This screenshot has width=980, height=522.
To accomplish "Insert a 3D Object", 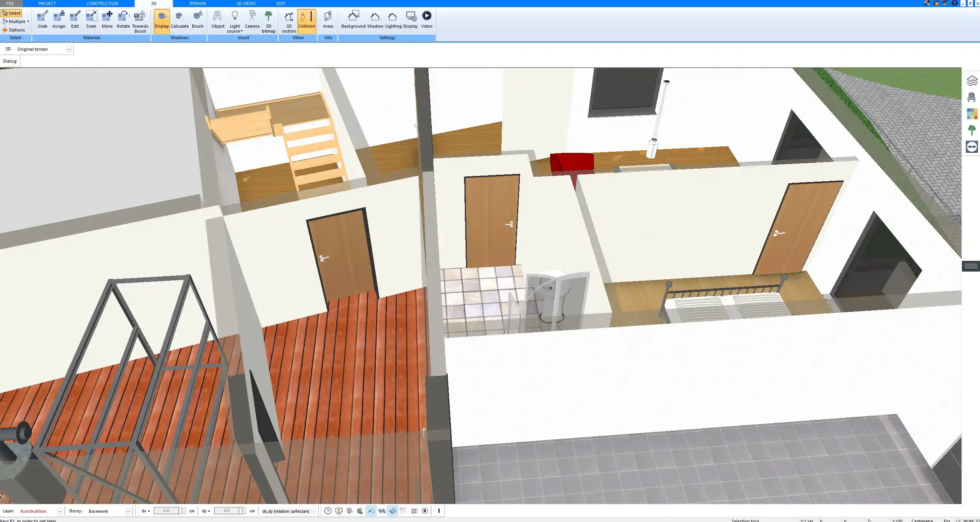I will (x=218, y=20).
